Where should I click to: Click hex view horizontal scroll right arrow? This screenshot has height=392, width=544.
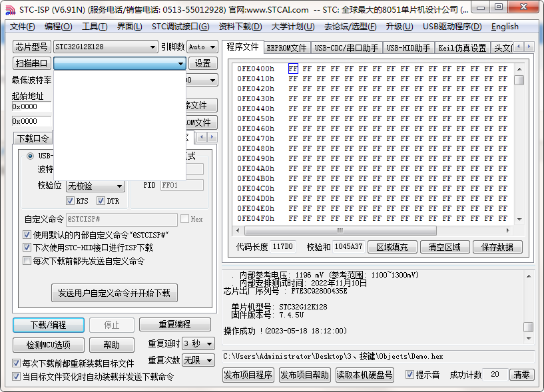point(507,230)
